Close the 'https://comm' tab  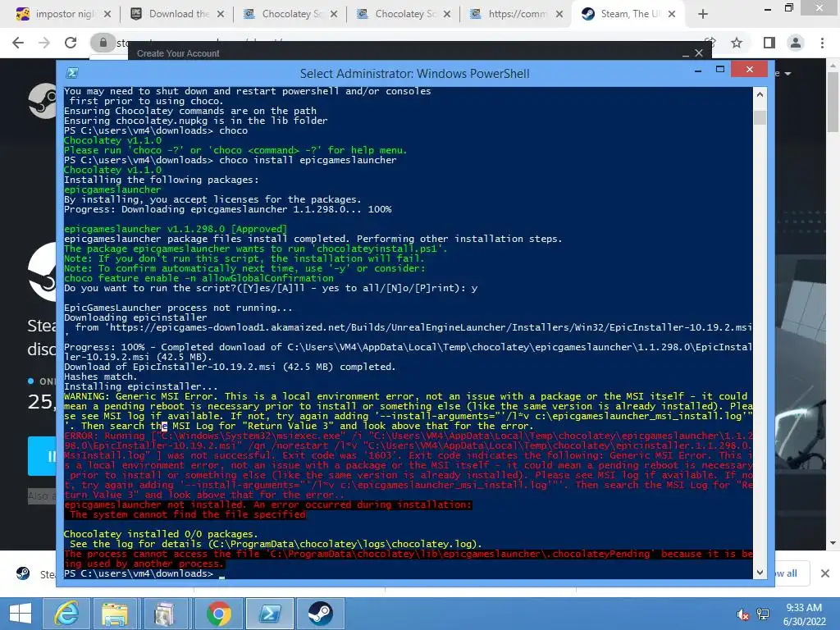[x=559, y=15]
